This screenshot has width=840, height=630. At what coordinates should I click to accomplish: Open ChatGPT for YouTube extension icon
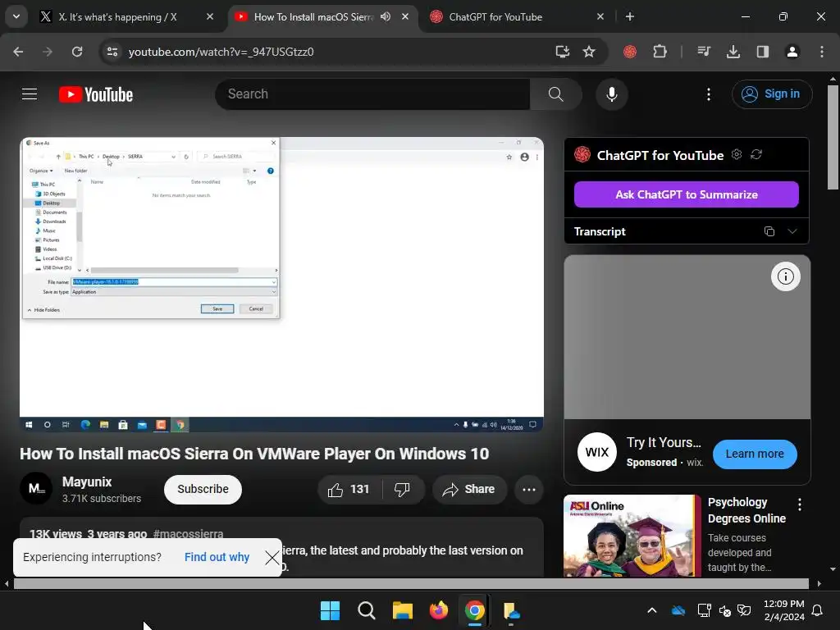click(630, 52)
